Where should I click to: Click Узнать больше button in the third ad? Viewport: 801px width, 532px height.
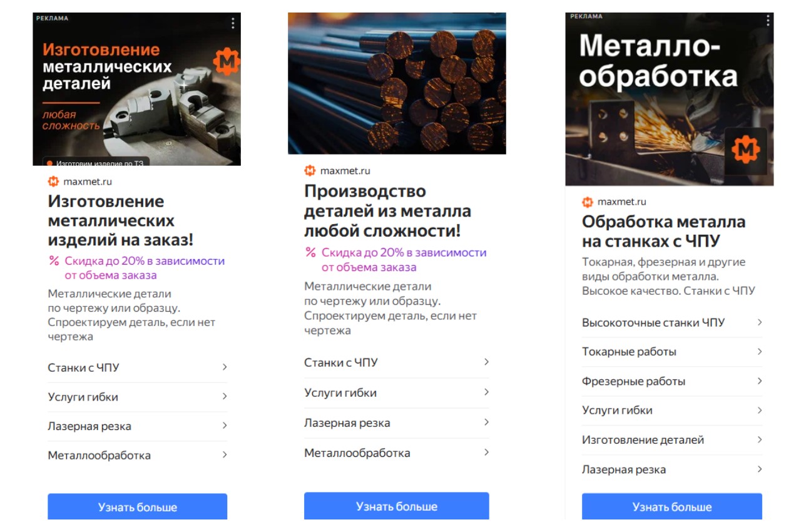pyautogui.click(x=672, y=507)
